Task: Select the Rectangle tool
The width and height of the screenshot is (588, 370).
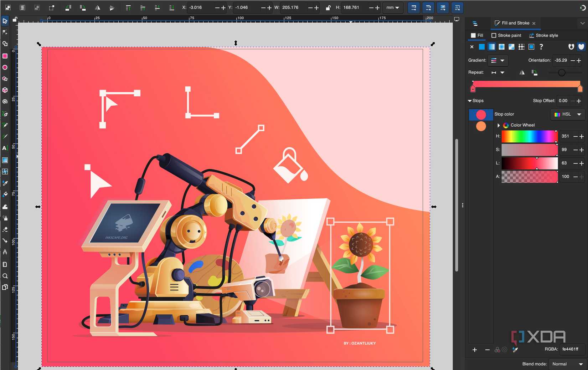Action: (5, 56)
